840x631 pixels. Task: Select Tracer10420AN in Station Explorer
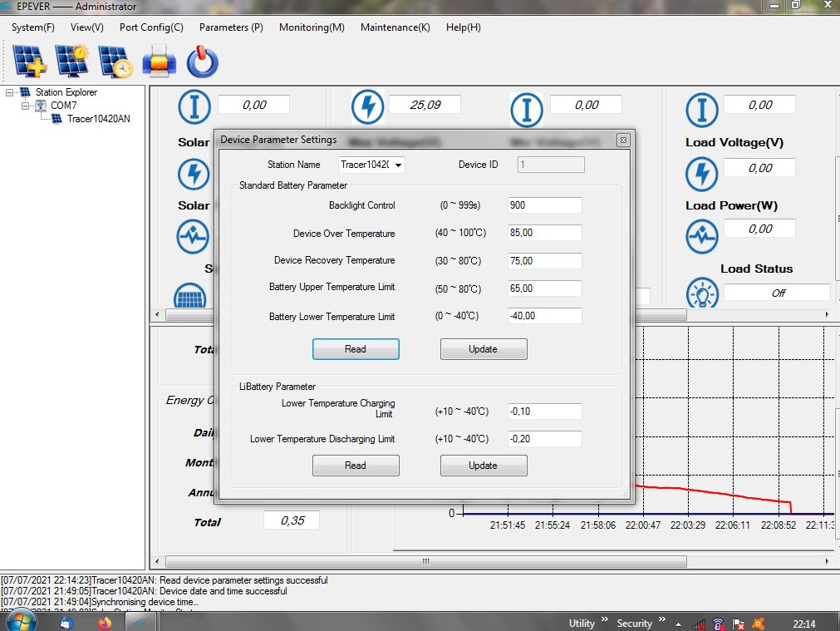pos(99,119)
